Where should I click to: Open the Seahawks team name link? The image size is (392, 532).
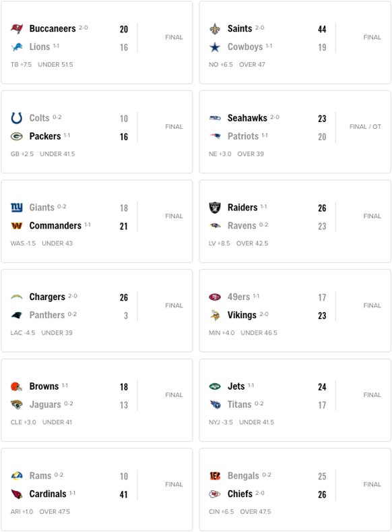[247, 118]
